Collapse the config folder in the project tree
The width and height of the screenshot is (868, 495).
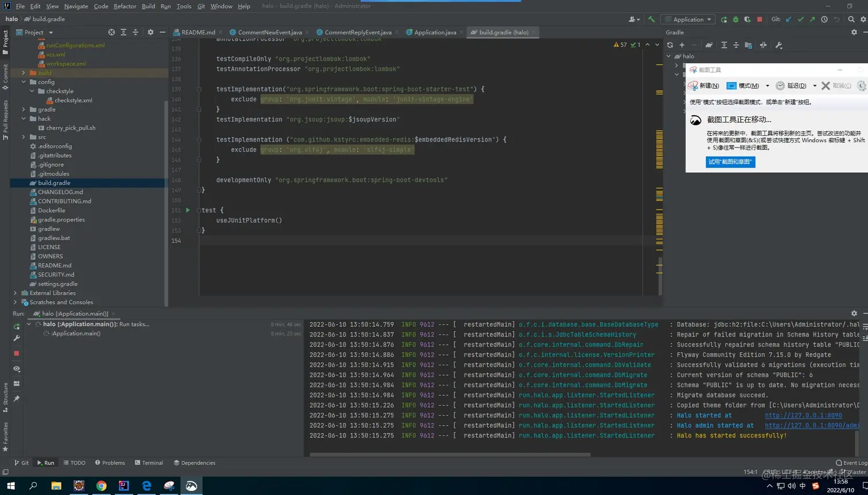(24, 82)
